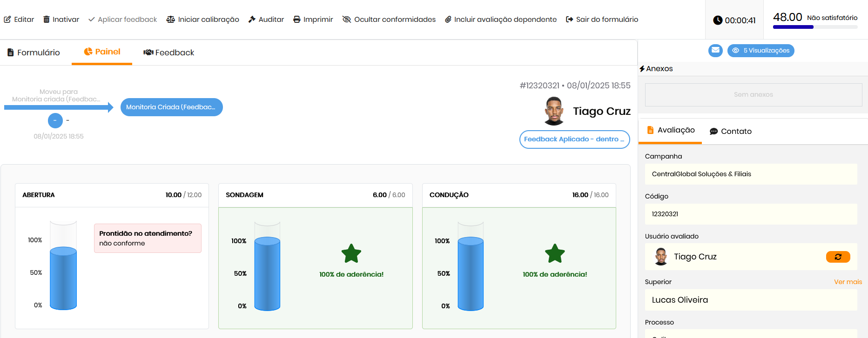Click the blue envelope mail icon

pos(715,50)
